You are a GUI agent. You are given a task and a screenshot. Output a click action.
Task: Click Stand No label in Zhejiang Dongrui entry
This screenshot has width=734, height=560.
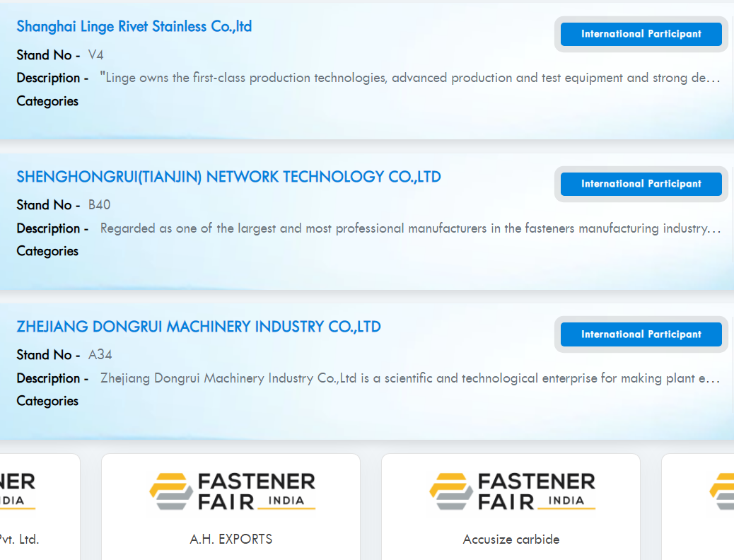pyautogui.click(x=48, y=355)
